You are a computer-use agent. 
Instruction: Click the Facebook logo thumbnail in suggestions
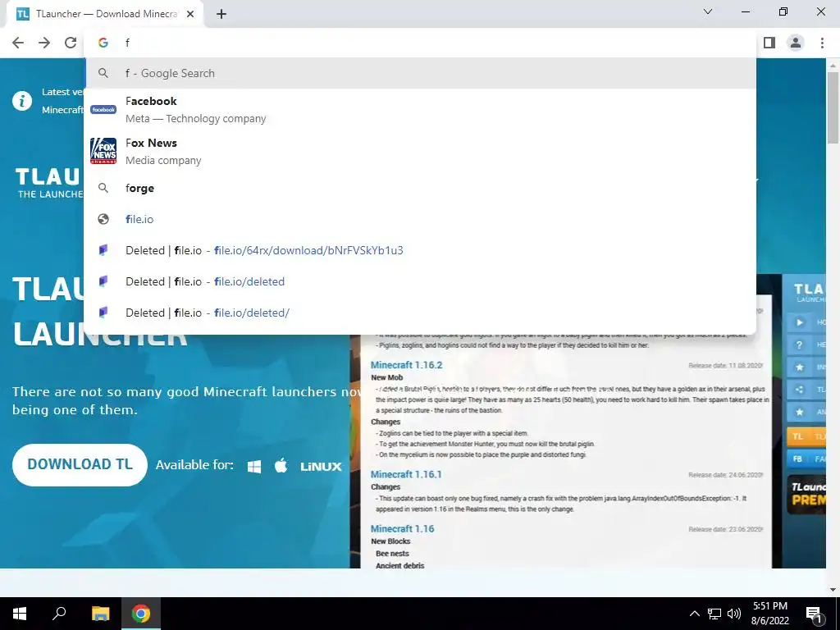pos(103,109)
